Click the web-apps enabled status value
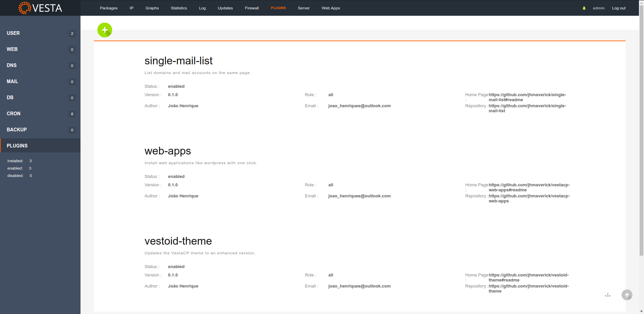This screenshot has height=314, width=644. click(x=176, y=177)
